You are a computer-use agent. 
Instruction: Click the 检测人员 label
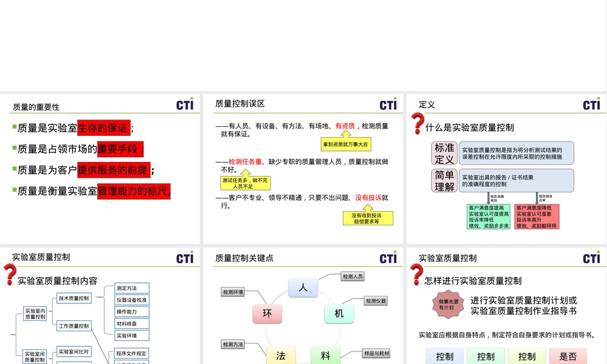353,276
